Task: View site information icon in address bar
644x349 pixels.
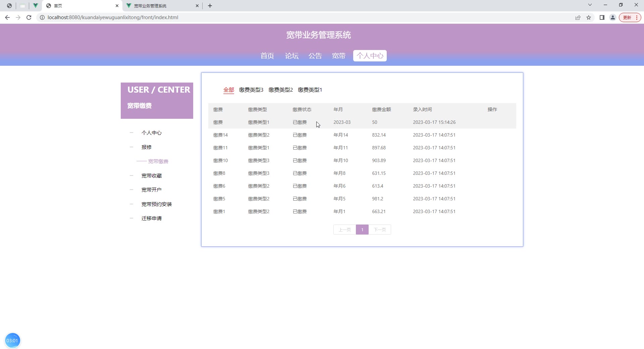Action: [x=42, y=17]
